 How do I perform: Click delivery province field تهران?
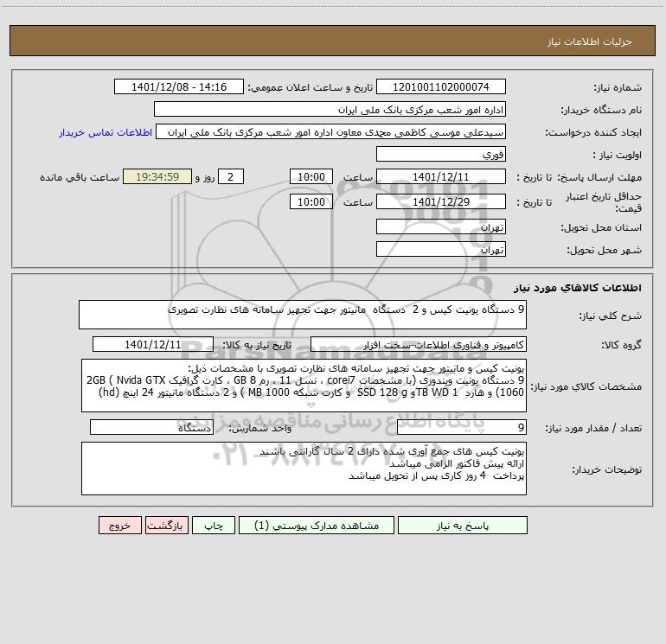pos(441,226)
